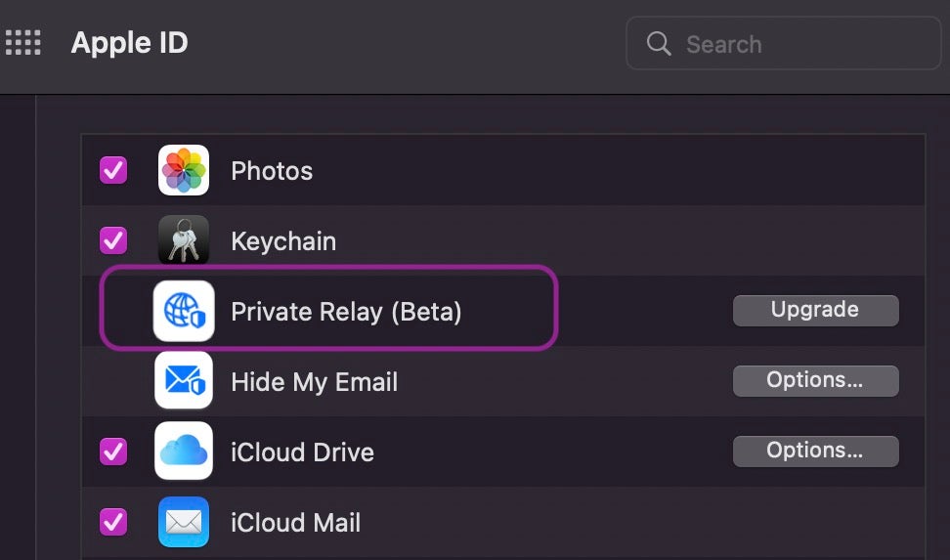Image resolution: width=950 pixels, height=560 pixels.
Task: Click the iCloud Mail envelope icon
Action: click(x=184, y=522)
